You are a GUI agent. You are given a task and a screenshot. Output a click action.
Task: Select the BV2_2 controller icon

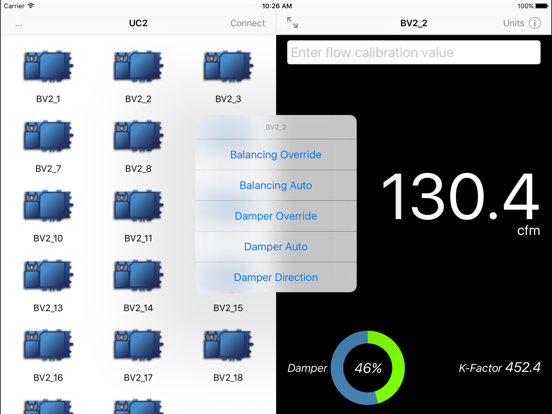coord(138,66)
